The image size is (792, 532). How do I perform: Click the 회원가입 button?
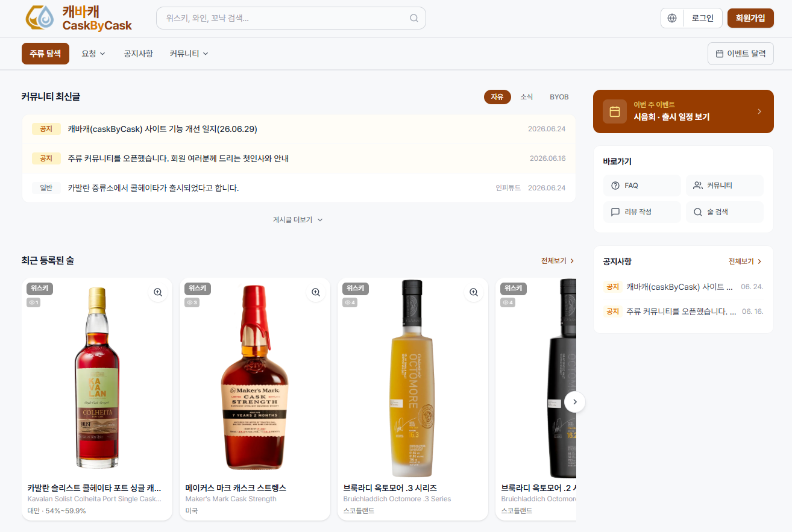point(750,18)
